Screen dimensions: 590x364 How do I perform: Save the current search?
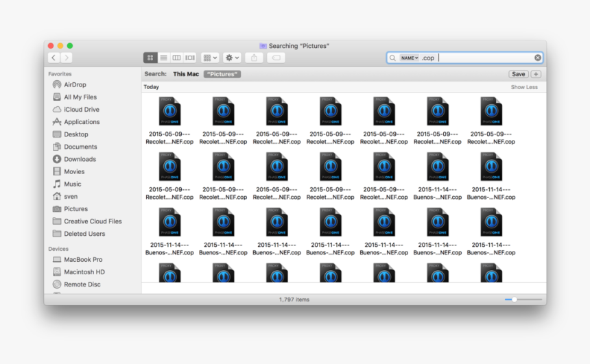tap(518, 74)
